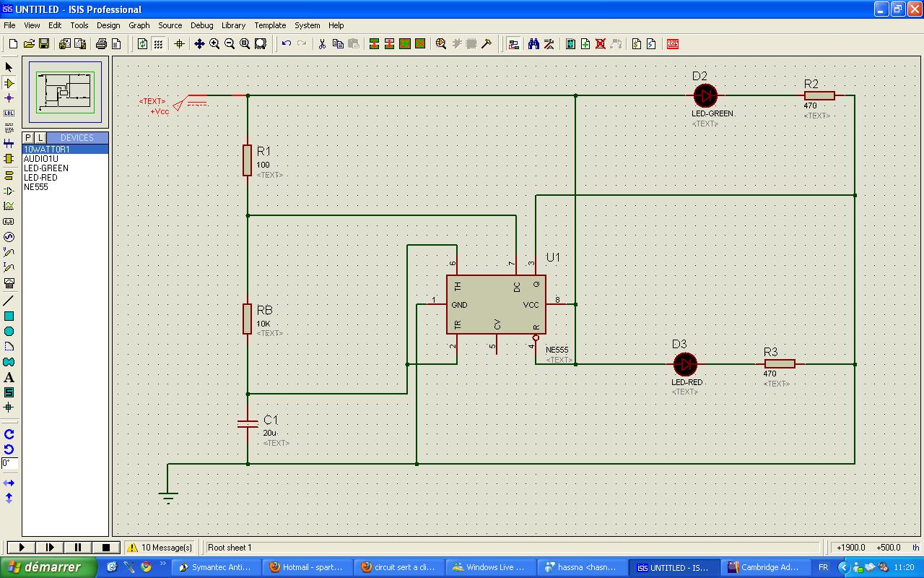Toggle the Wire Auto-router button
This screenshot has height=578, width=924.
click(x=513, y=44)
